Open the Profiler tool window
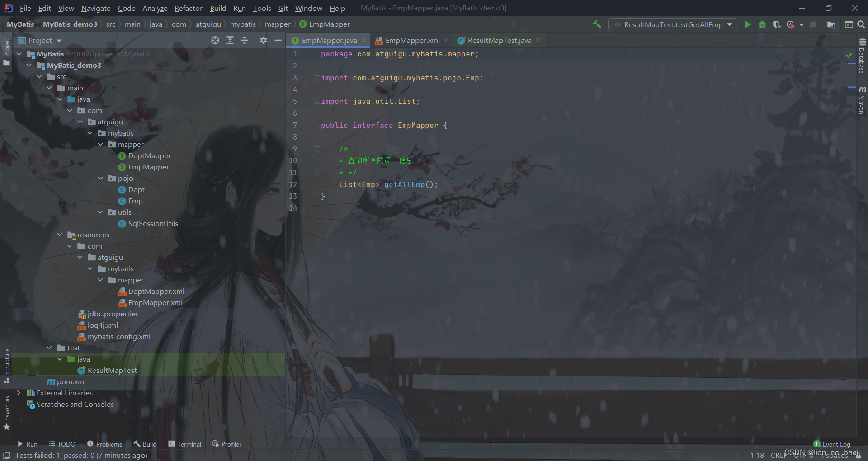868x461 pixels. click(x=226, y=444)
